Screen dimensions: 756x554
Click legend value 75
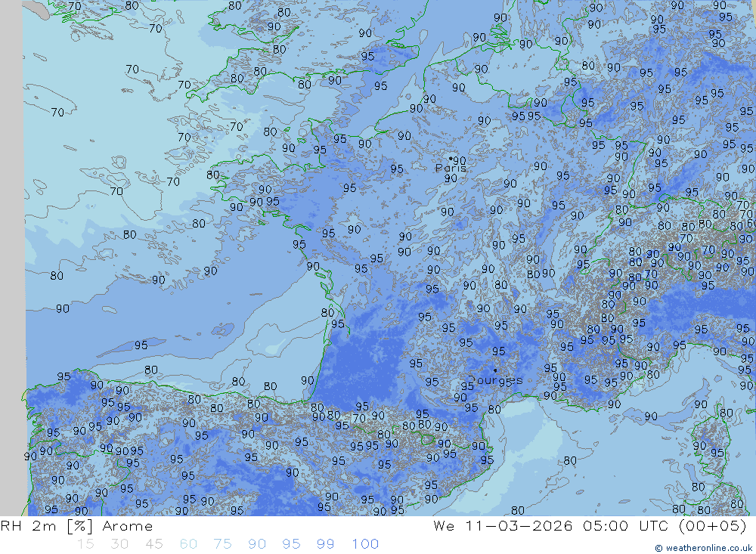[x=223, y=544]
